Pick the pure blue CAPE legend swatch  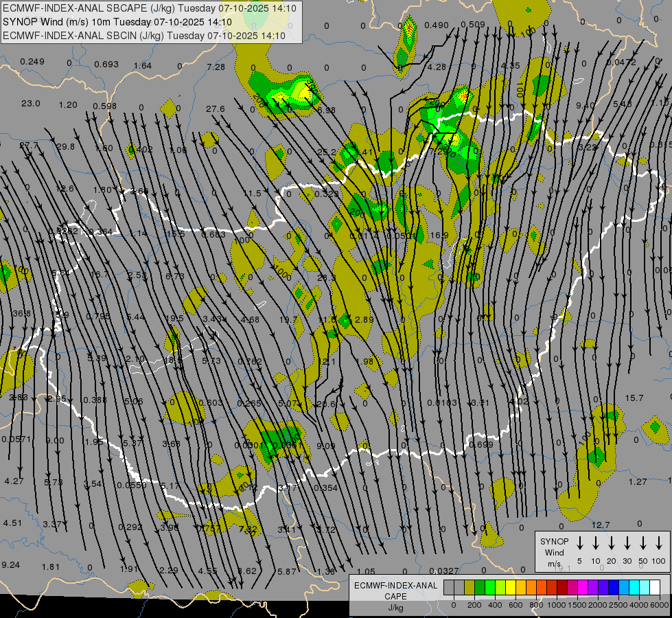pyautogui.click(x=613, y=588)
